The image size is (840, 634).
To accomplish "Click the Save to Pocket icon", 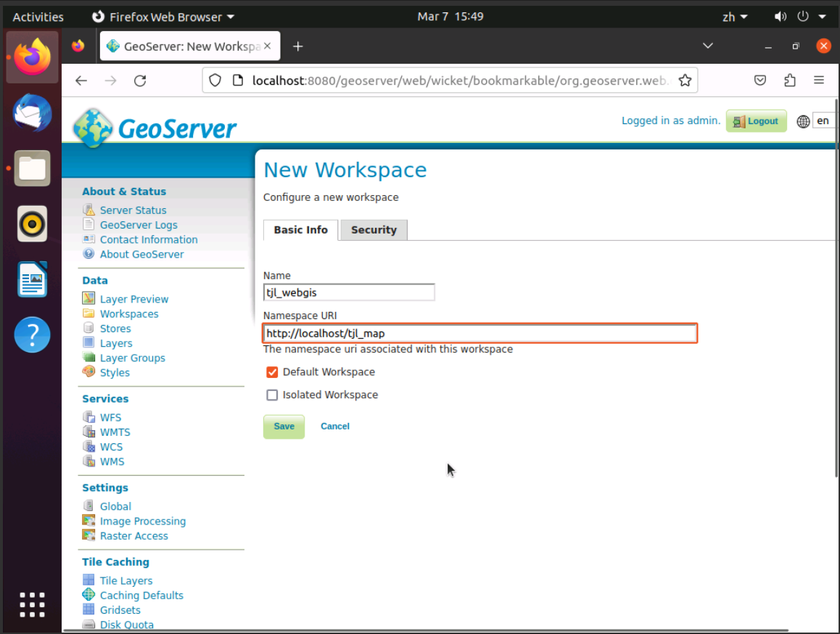I will (x=759, y=81).
